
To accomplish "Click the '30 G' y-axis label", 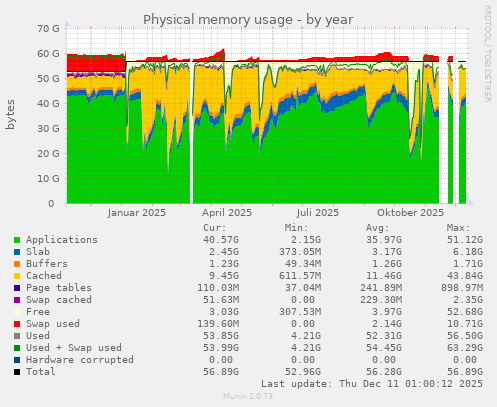I will 49,129.
